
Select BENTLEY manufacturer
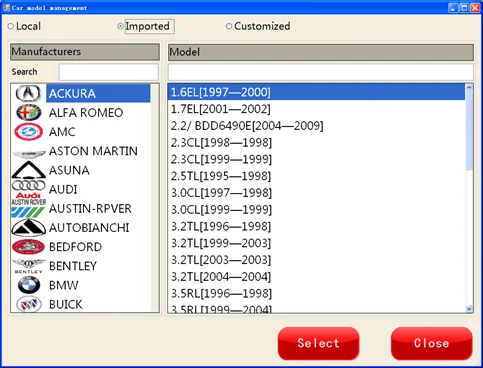(73, 266)
